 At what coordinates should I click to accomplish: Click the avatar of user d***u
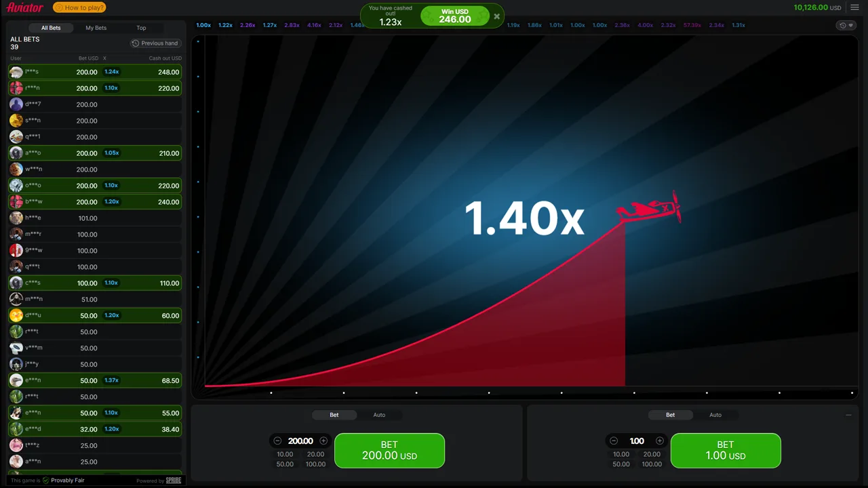click(x=16, y=316)
